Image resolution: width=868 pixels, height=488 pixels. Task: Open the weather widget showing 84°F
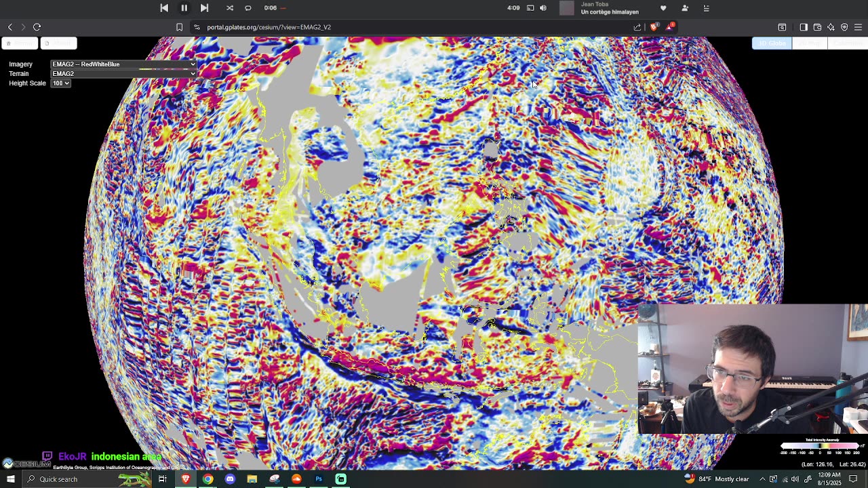point(717,479)
